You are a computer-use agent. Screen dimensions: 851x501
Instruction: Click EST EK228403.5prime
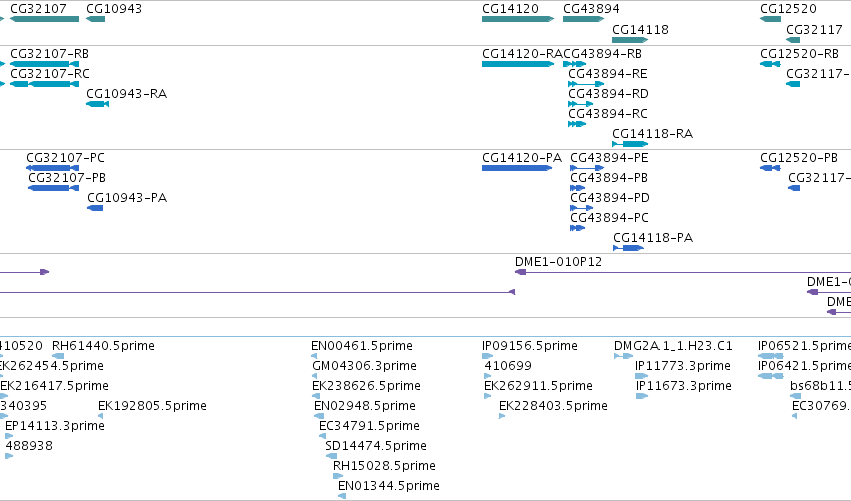click(502, 416)
